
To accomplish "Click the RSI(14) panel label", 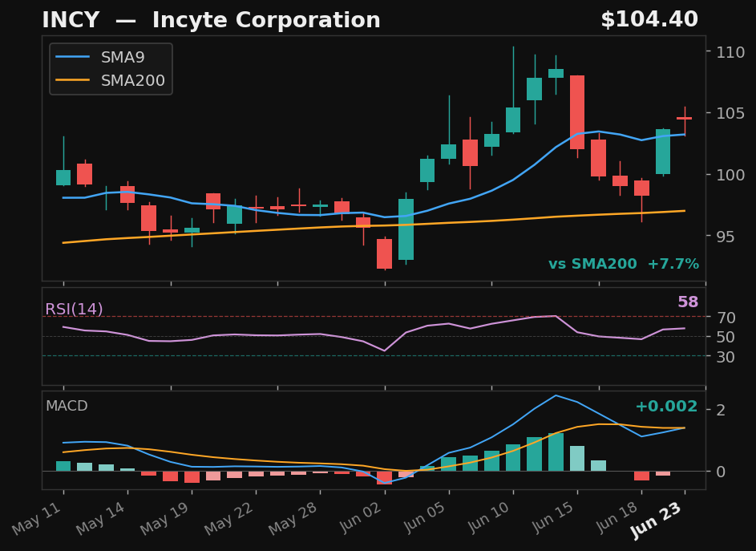I will pos(74,309).
